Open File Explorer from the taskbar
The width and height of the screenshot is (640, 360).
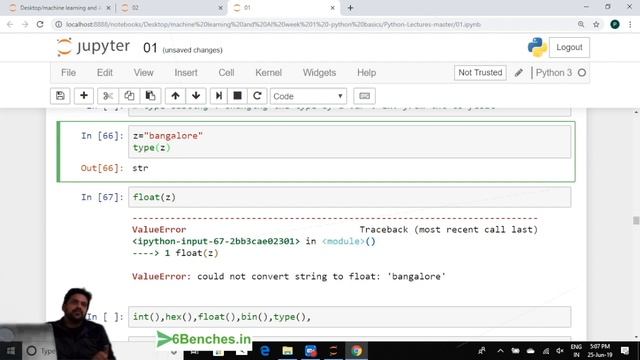click(x=288, y=351)
